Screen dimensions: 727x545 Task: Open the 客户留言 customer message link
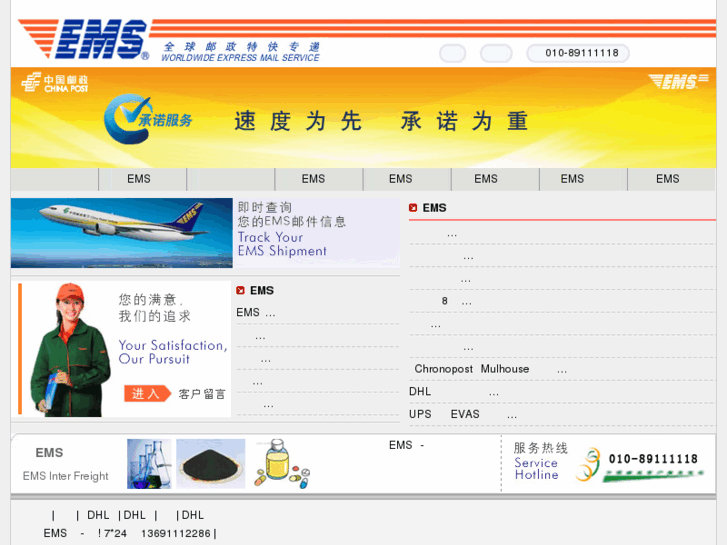pyautogui.click(x=202, y=394)
